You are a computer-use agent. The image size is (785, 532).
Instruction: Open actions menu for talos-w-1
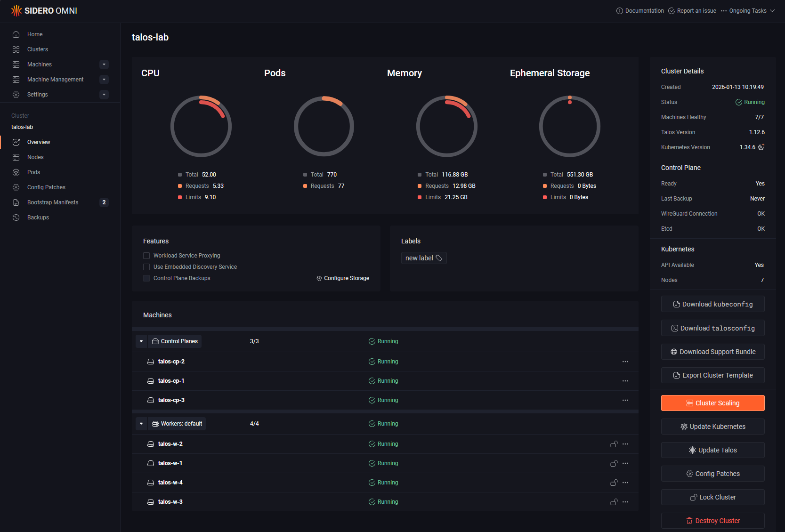(625, 463)
